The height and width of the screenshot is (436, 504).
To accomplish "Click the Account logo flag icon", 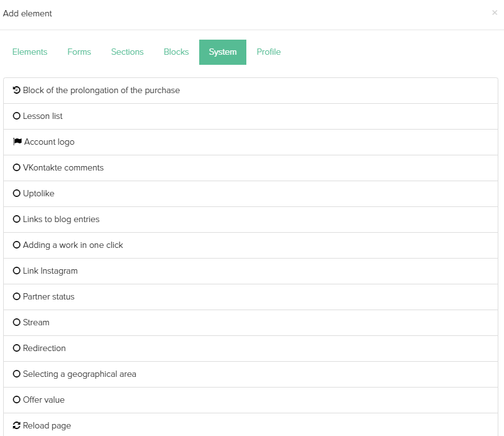I will pos(18,142).
